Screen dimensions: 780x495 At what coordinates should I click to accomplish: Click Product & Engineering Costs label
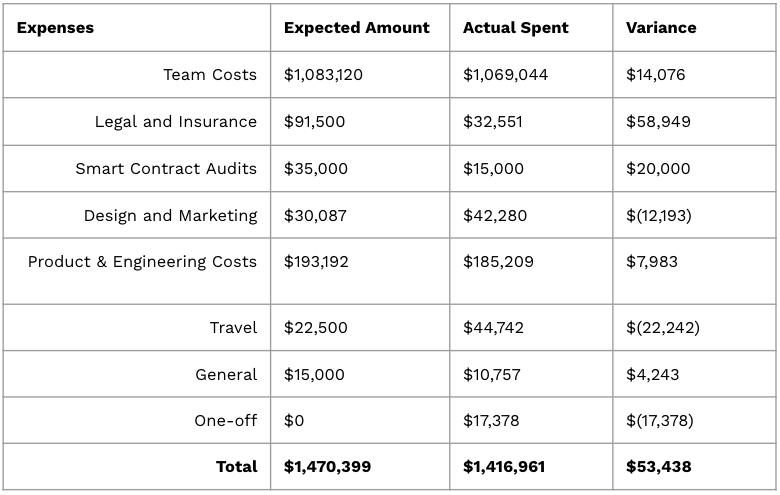(x=142, y=262)
